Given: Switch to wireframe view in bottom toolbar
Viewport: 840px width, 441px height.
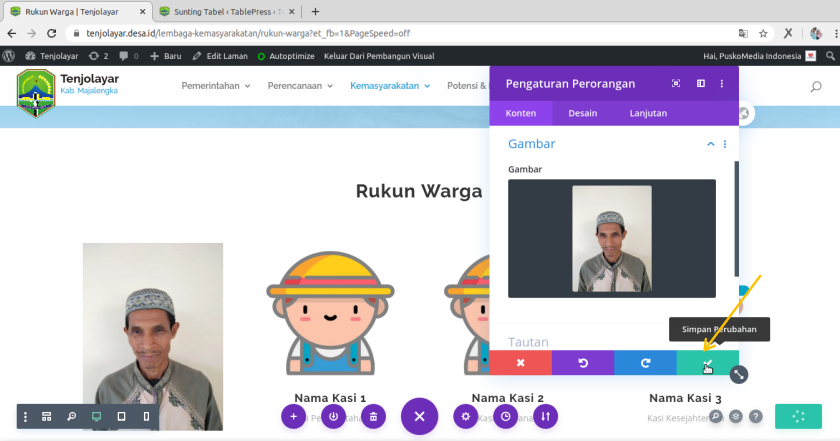Looking at the screenshot, I should click(x=47, y=416).
